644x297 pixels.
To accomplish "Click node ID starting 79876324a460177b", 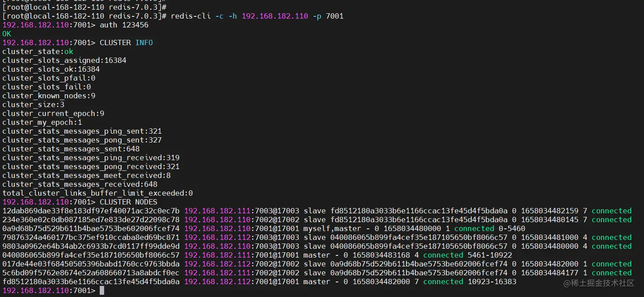I will pos(91,238).
